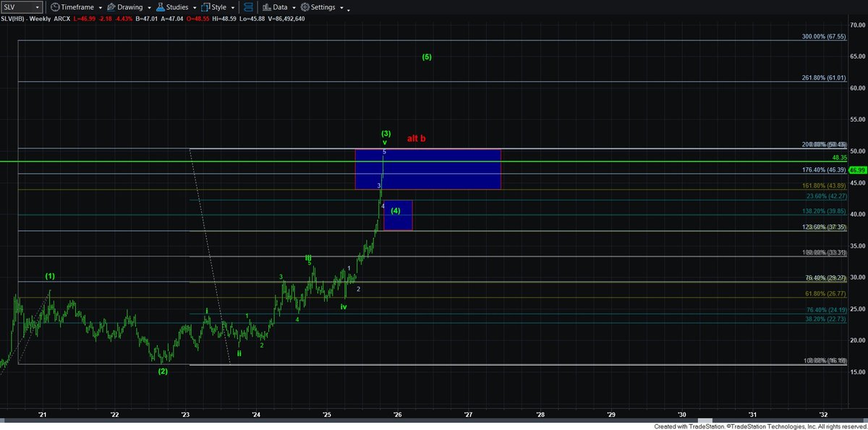Select the green (4) wave label in box

(x=396, y=211)
